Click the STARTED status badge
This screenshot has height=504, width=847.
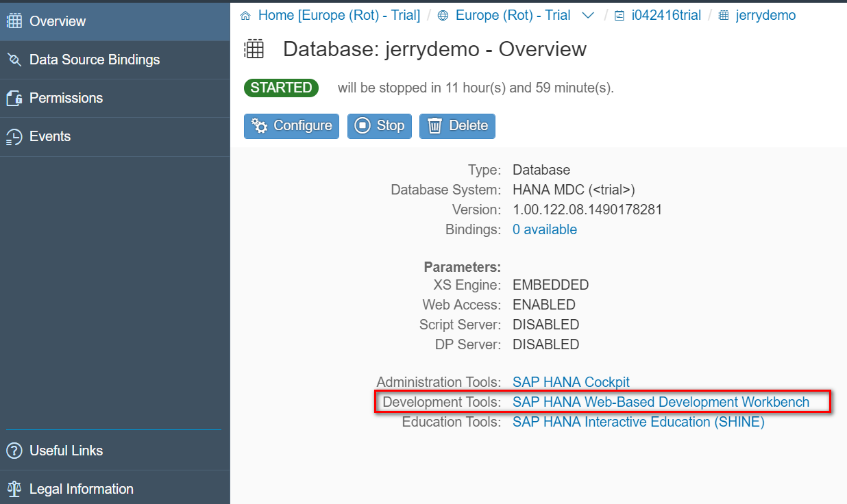(281, 88)
